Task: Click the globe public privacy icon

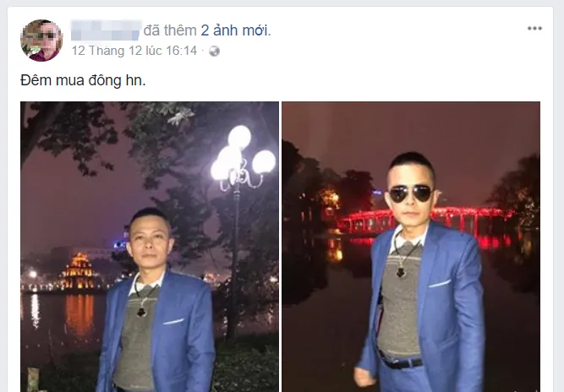Action: click(214, 51)
